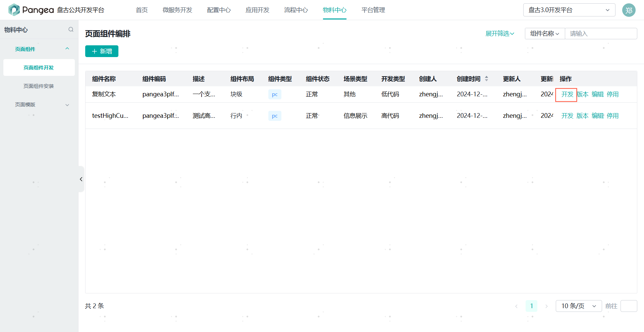Open 微服务开发 navigation item
This screenshot has width=644, height=332.
[177, 10]
